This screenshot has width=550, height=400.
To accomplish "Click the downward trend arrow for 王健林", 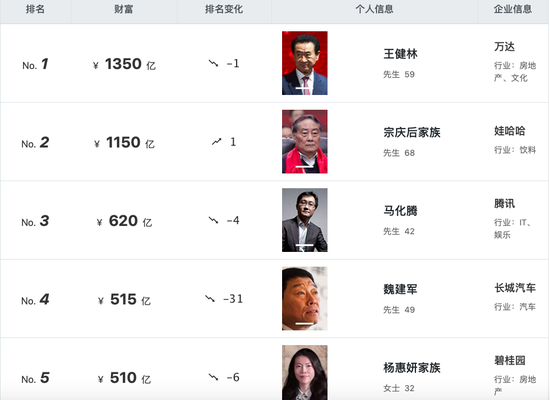I will pyautogui.click(x=213, y=63).
